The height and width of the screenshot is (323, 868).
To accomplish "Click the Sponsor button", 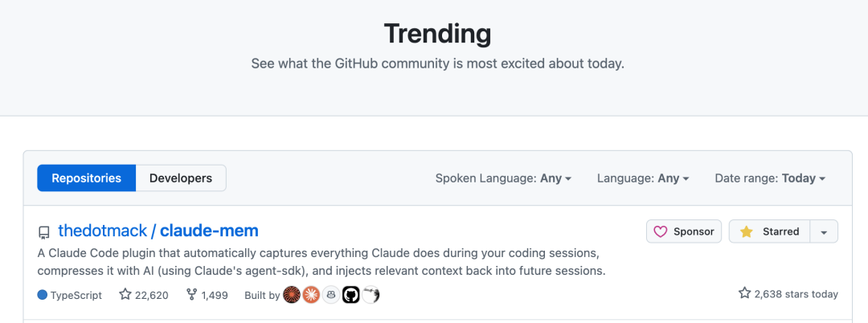I will tap(684, 231).
